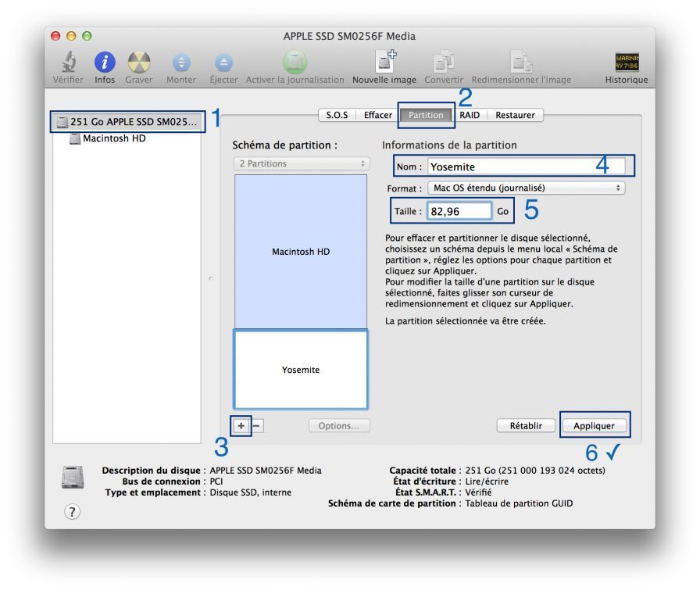
Task: Open the Restaurer tab
Action: (x=515, y=115)
